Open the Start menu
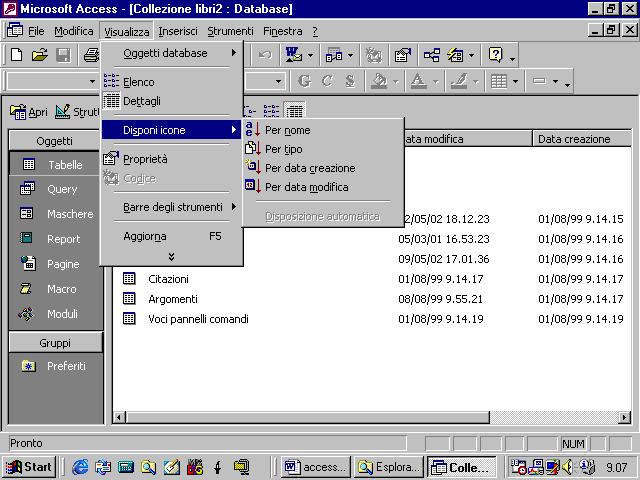The image size is (640, 480). [x=29, y=467]
